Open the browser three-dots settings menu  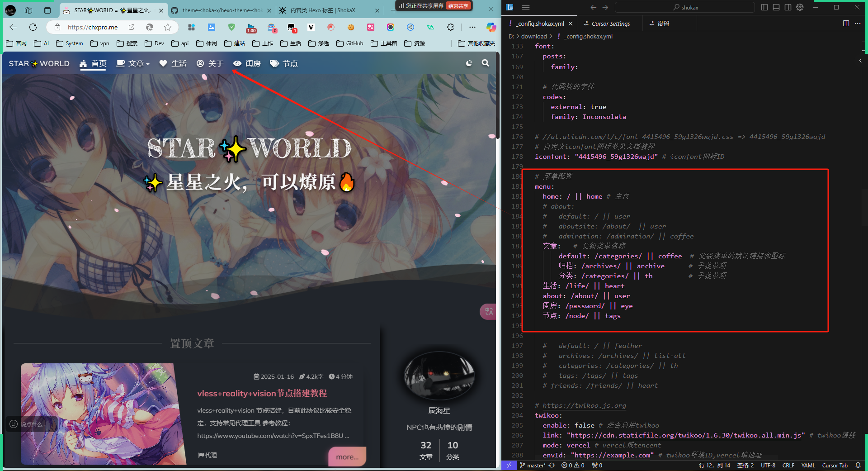click(x=472, y=27)
